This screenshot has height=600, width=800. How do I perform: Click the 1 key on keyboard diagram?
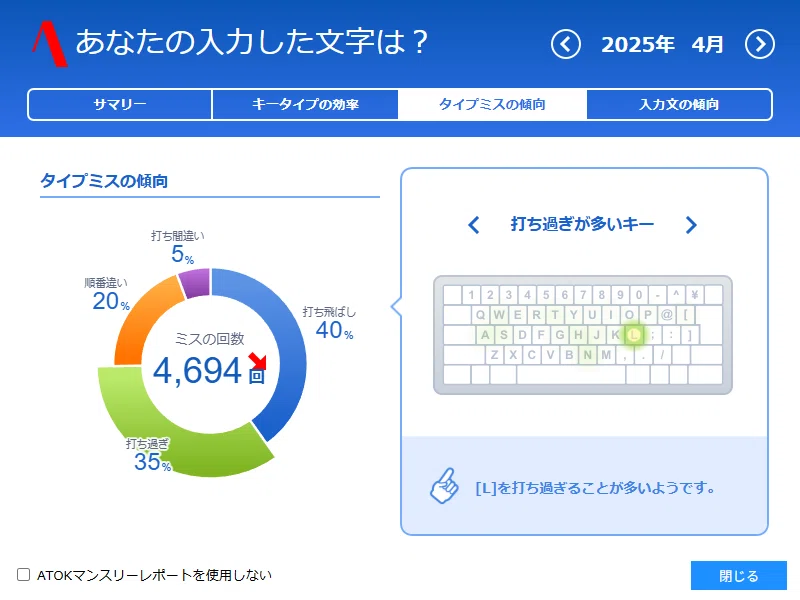coord(471,295)
